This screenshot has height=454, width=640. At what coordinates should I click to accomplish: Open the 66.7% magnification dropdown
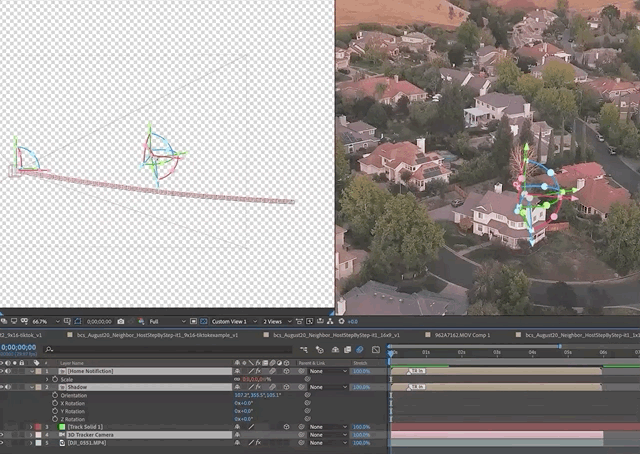[x=46, y=322]
